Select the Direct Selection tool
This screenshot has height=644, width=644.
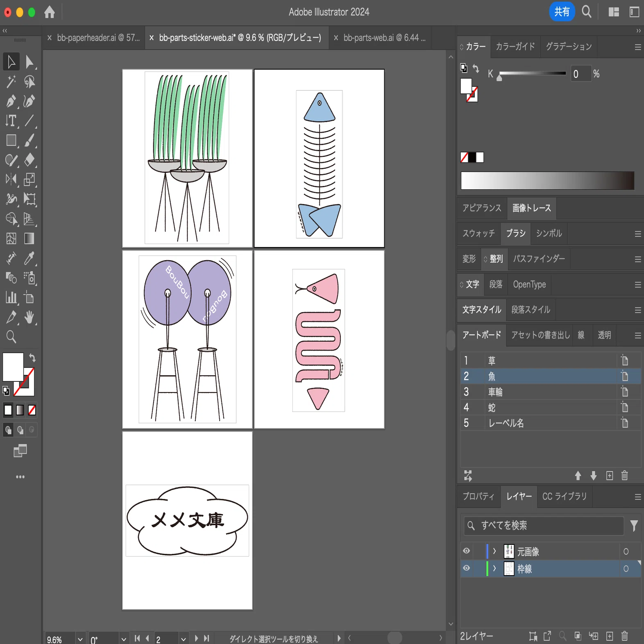coord(29,62)
